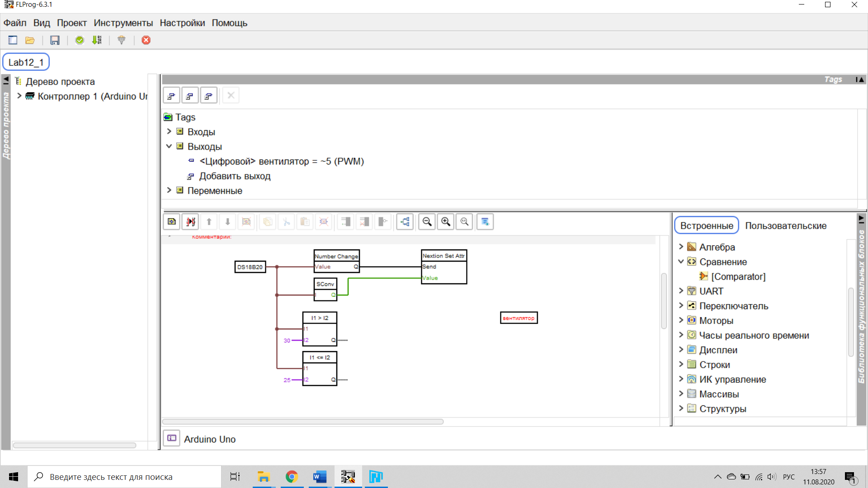Click the block tree structure icon
This screenshot has width=868, height=488.
point(405,222)
